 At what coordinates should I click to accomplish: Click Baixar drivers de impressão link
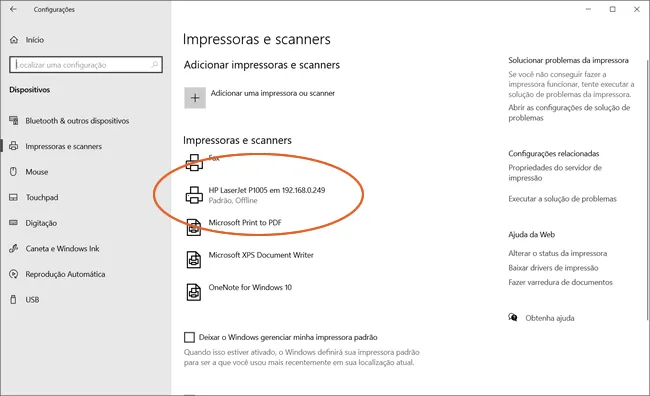553,268
